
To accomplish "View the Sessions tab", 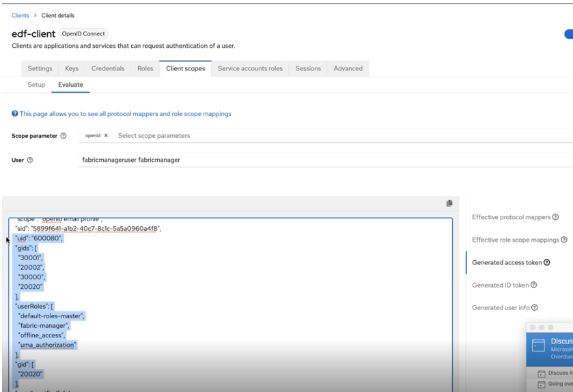I will pyautogui.click(x=308, y=68).
